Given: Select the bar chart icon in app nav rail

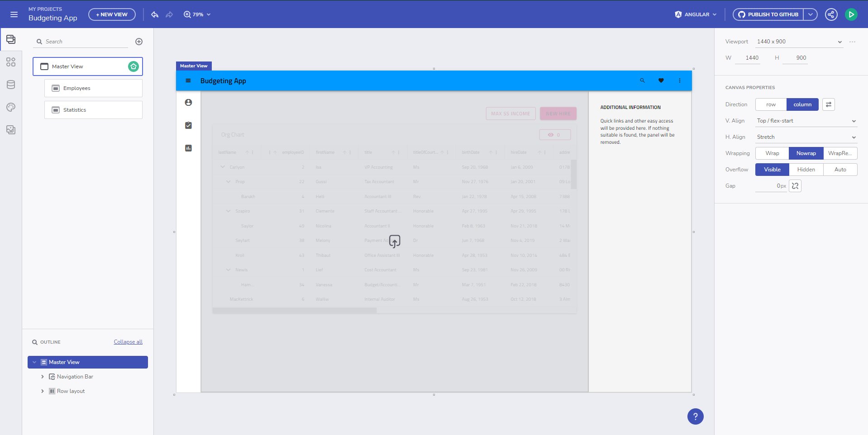Looking at the screenshot, I should tap(188, 148).
